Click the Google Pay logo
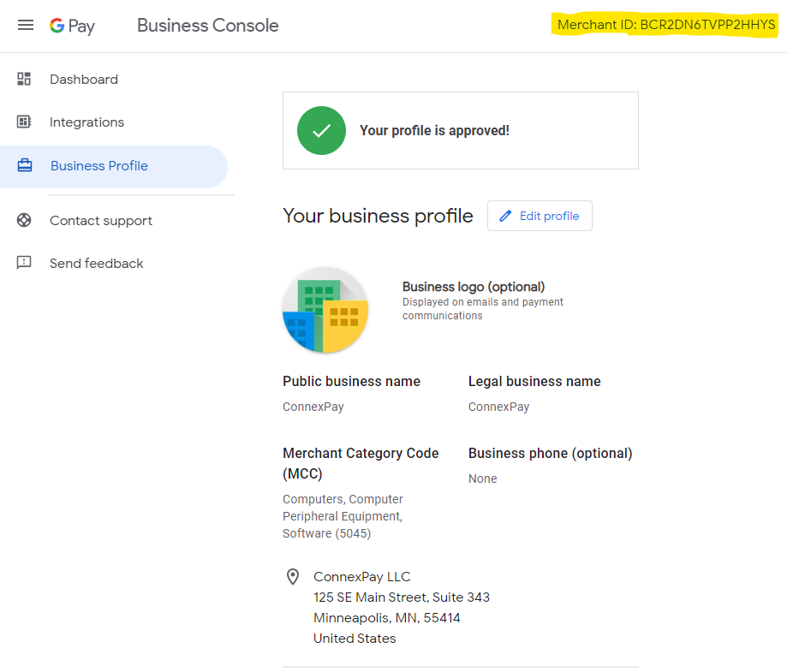787x672 pixels. (x=72, y=26)
